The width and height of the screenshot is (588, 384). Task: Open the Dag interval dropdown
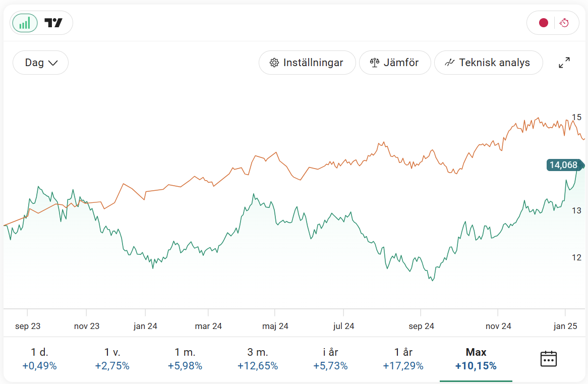[x=41, y=63]
